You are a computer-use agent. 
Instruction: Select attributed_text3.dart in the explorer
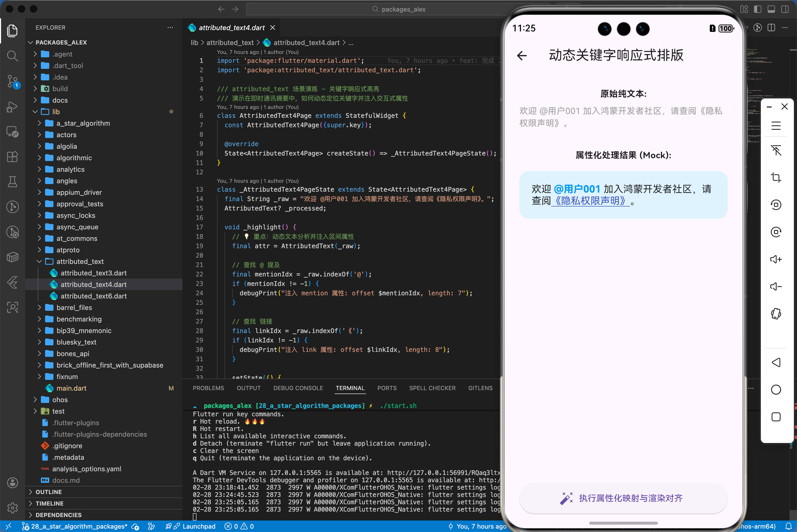click(93, 273)
